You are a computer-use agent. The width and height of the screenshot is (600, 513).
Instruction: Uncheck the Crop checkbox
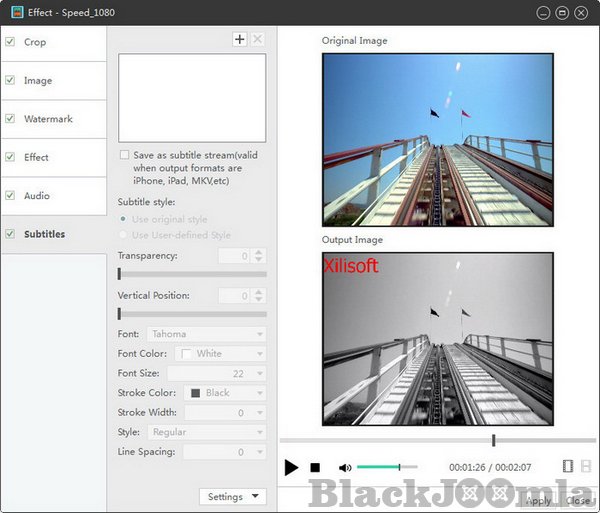[x=10, y=42]
